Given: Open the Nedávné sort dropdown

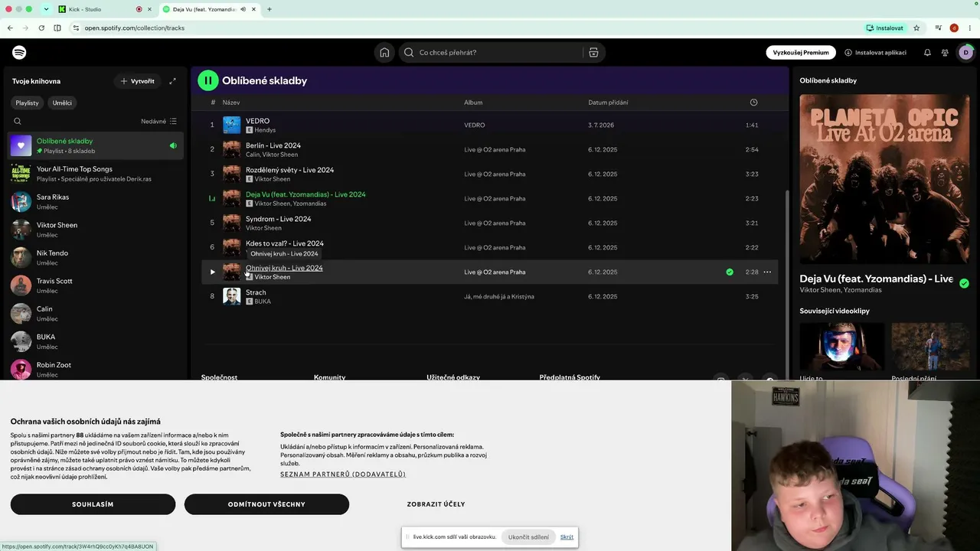Looking at the screenshot, I should (x=158, y=121).
